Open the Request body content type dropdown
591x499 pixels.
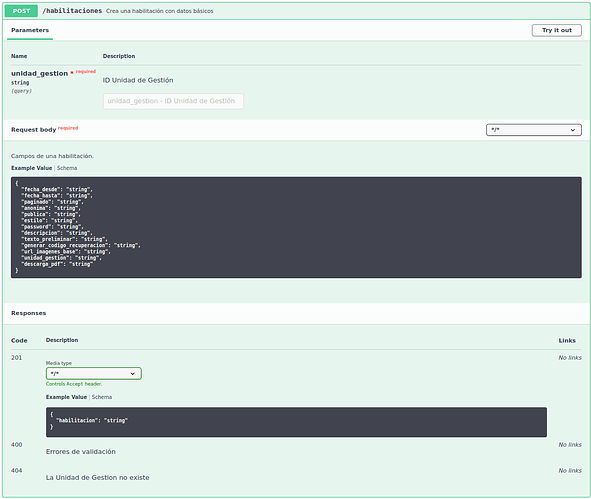[533, 130]
